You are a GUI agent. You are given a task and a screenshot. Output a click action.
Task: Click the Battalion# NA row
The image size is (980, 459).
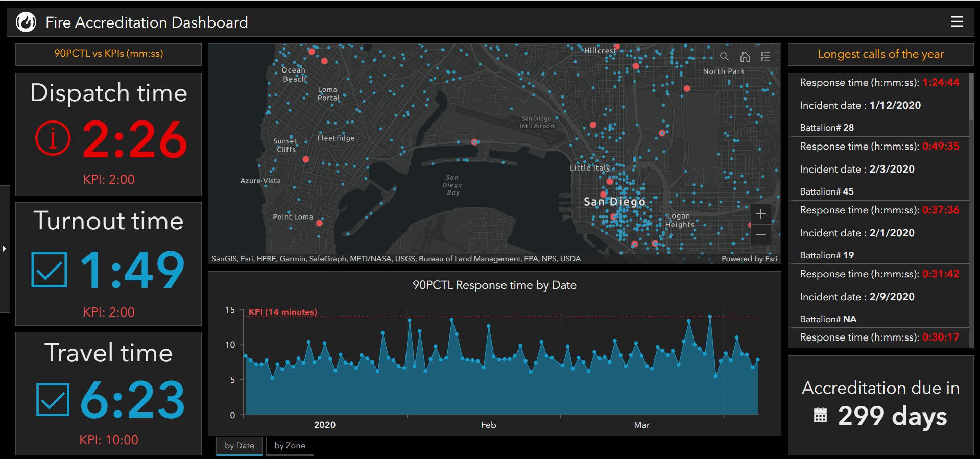coord(828,319)
